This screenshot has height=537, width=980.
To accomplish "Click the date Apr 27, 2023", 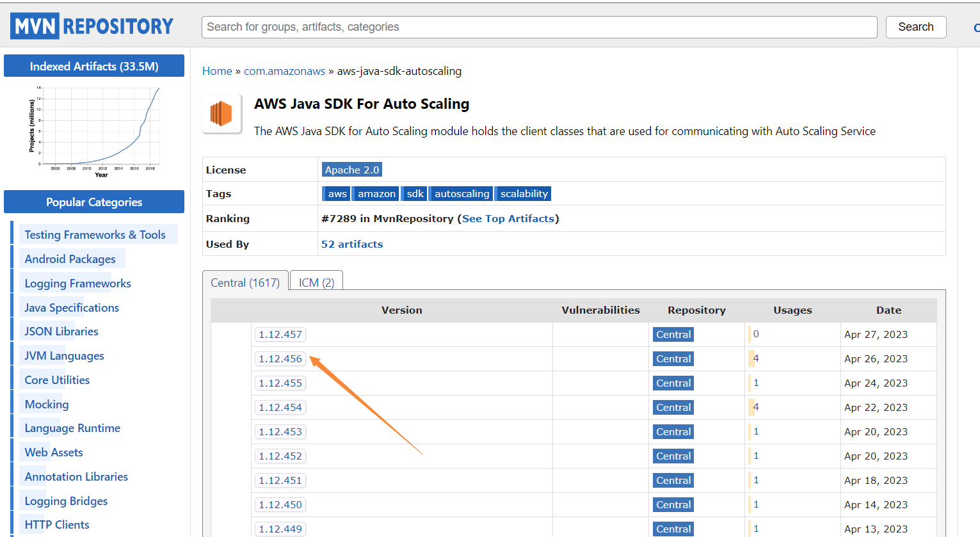I will 876,335.
